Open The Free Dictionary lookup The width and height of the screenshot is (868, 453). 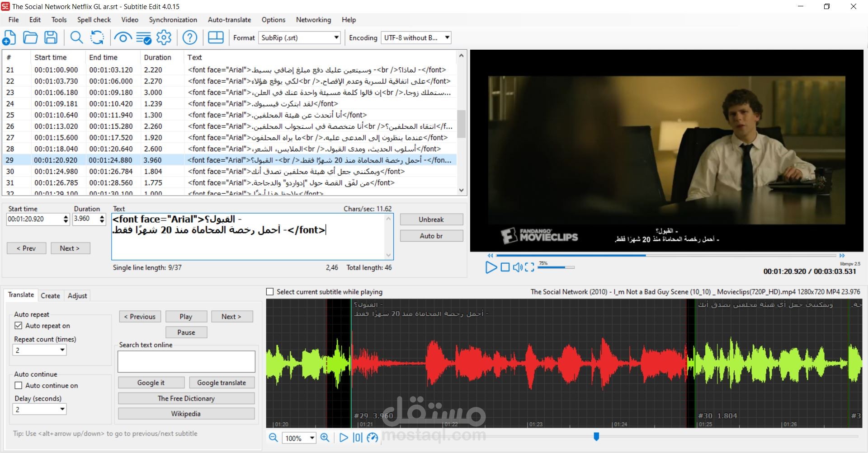186,398
